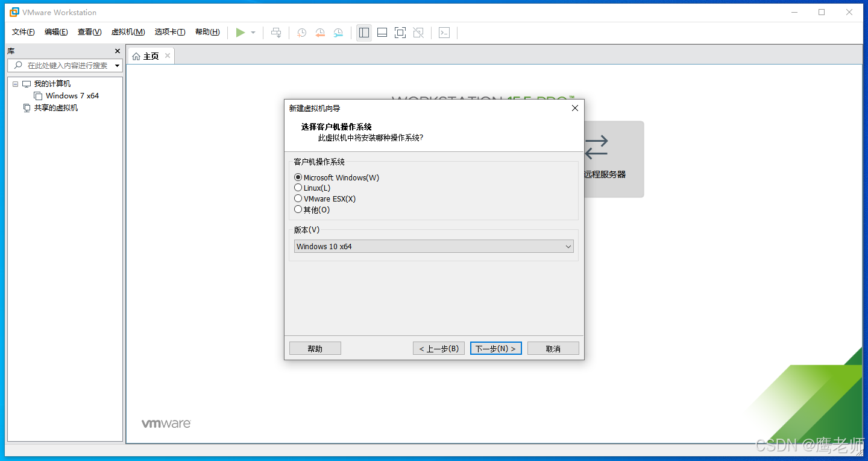Click the remote server arrows icon
This screenshot has width=868, height=461.
coord(597,147)
